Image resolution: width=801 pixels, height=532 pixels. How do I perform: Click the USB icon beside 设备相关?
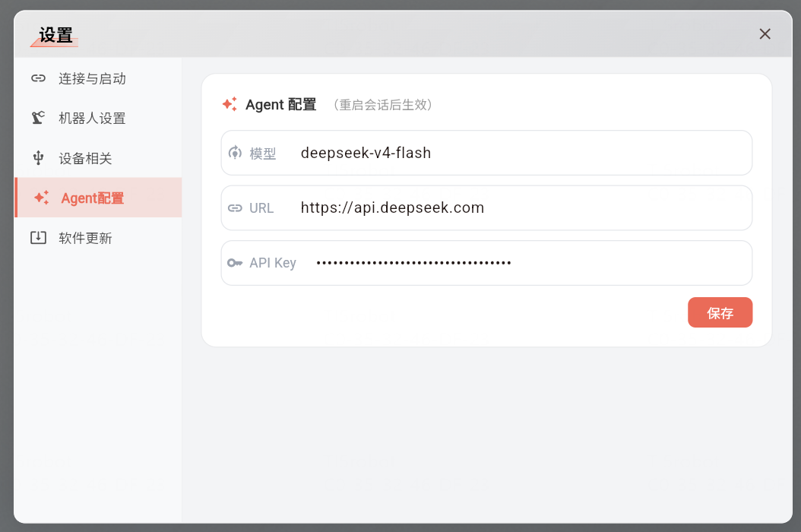pos(38,158)
